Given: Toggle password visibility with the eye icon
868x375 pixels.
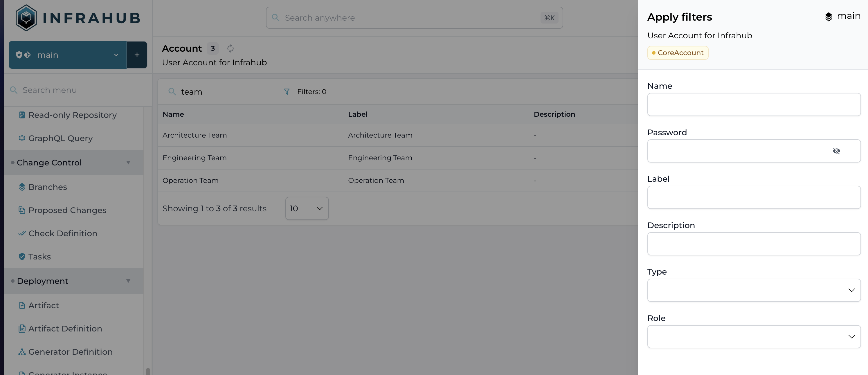Looking at the screenshot, I should (837, 151).
